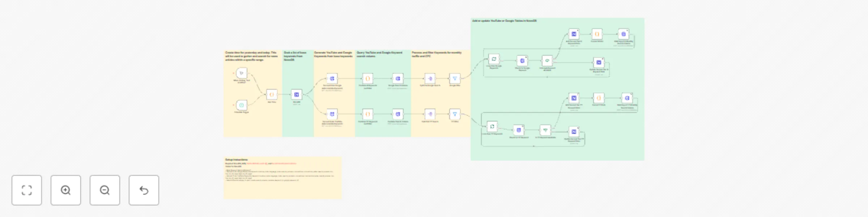Select upper code node in Query section

pyautogui.click(x=367, y=78)
